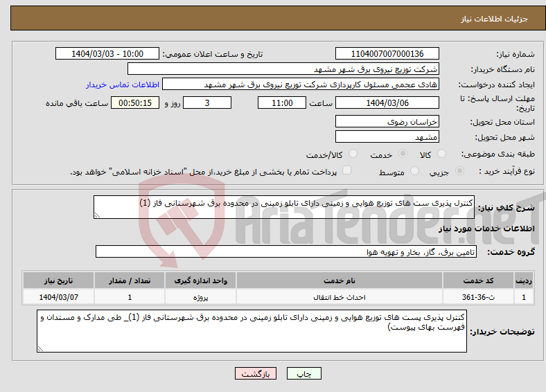546x392 pixels.
Task: Click the request creator field هادی عجمی
Action: tap(301, 84)
